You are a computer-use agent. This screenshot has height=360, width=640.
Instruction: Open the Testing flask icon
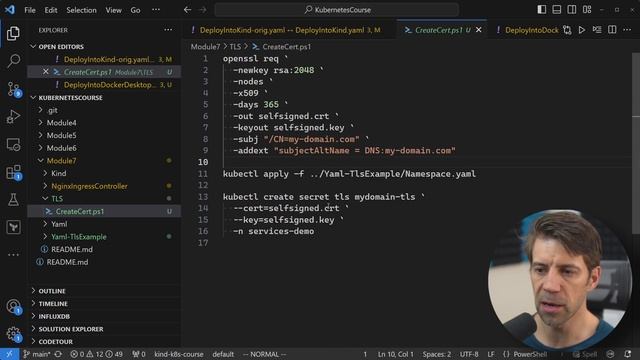(x=13, y=200)
